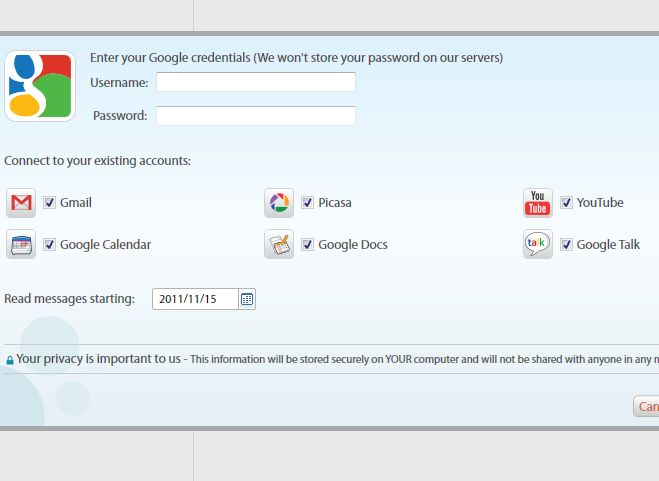
Task: Uncheck the Google Docs checkbox
Action: (x=308, y=244)
